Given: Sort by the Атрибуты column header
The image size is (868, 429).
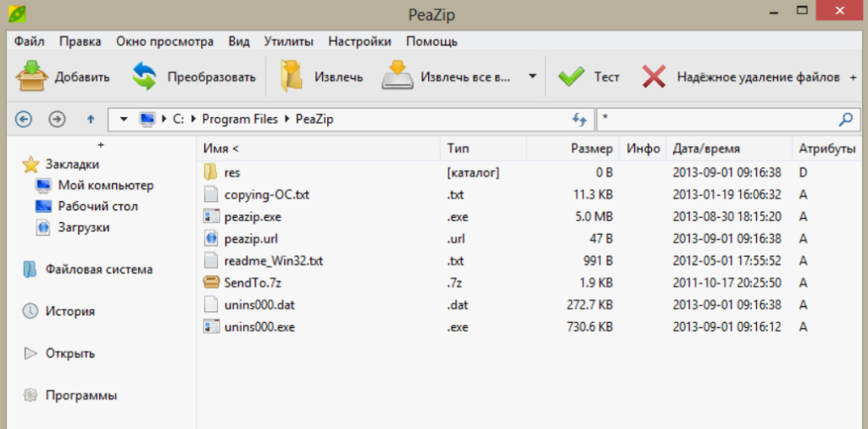Looking at the screenshot, I should [829, 148].
